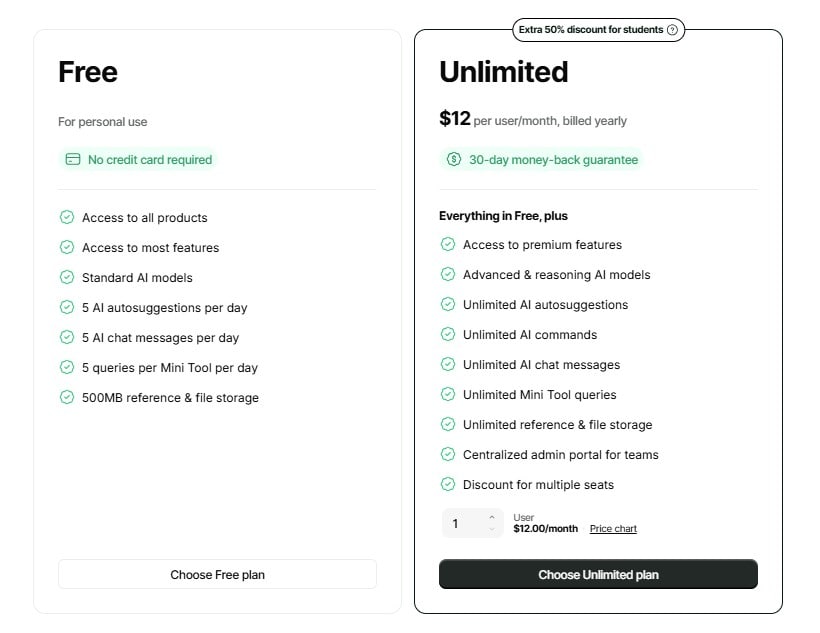Image resolution: width=820 pixels, height=633 pixels.
Task: Increase the user count with the up arrow
Action: (491, 517)
